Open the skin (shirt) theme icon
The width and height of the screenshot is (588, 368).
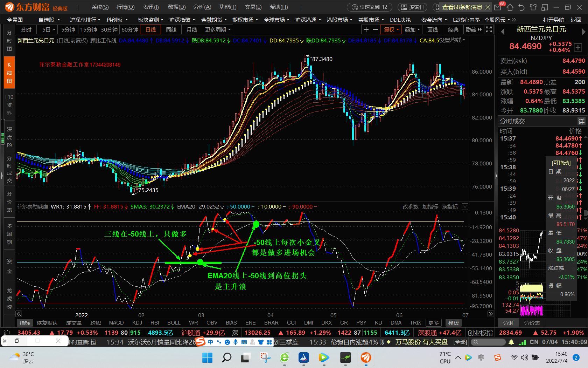click(x=533, y=7)
